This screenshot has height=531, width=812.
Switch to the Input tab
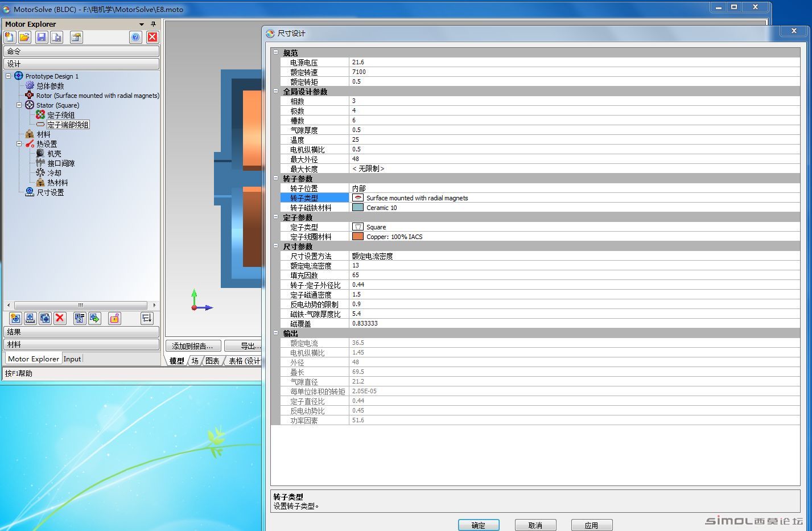(x=72, y=359)
